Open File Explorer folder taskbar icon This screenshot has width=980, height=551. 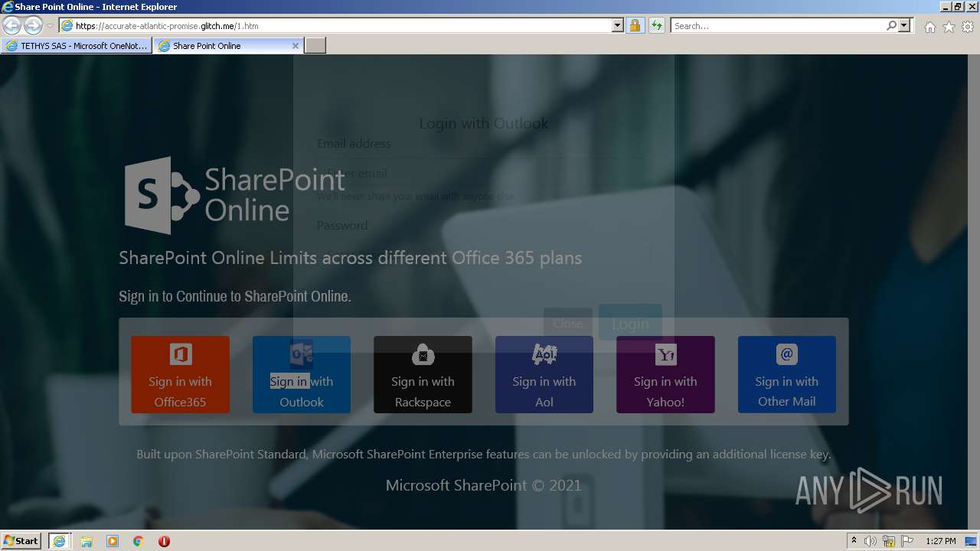tap(87, 541)
